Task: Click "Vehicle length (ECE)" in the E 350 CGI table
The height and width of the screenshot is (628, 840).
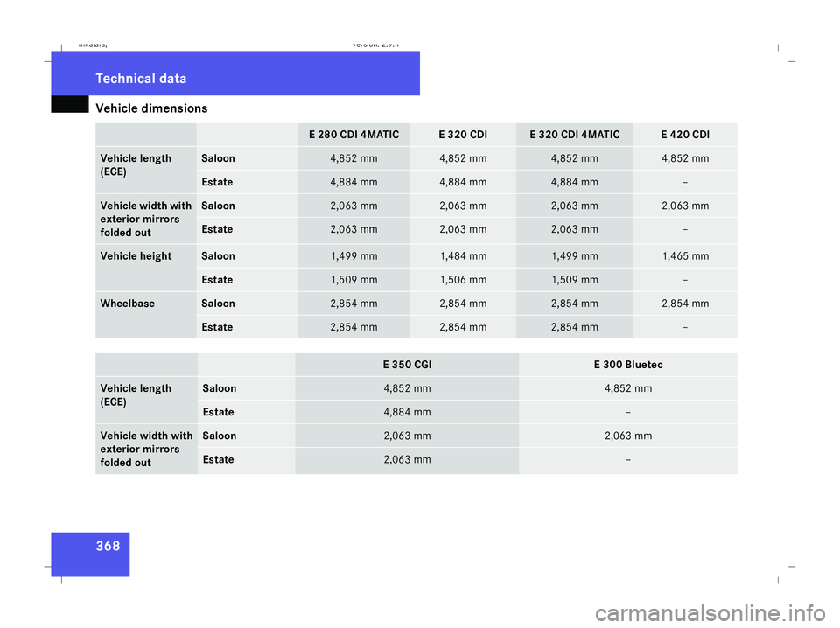Action: click(136, 395)
